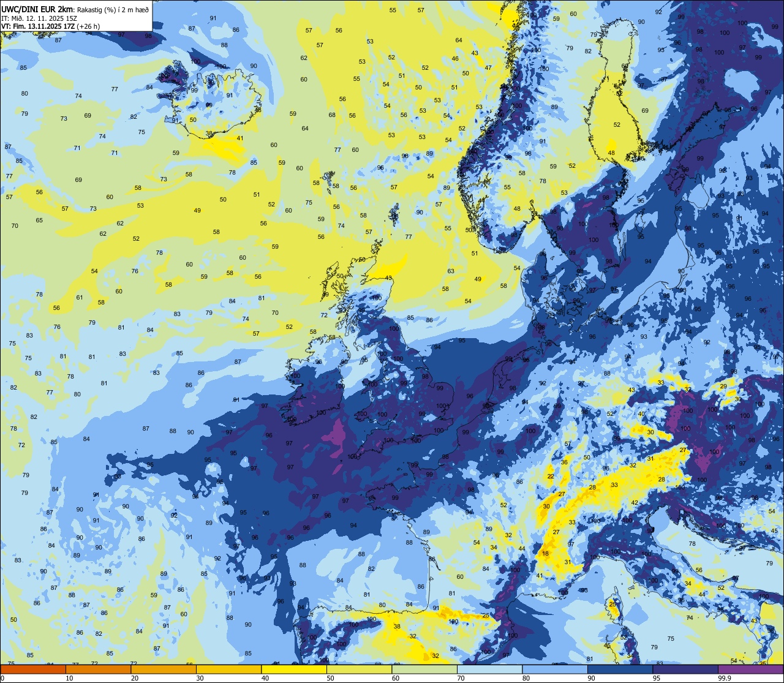Click the 10–20 orange legend swatch
784x683 pixels.
(x=98, y=670)
